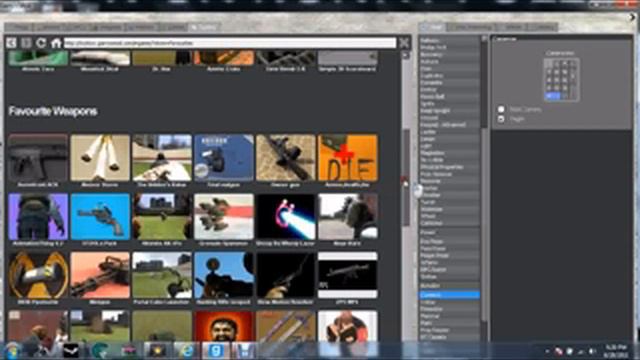This screenshot has height=360, width=640.
Task: Open the purple background soldier thumbnail
Action: pos(38,216)
